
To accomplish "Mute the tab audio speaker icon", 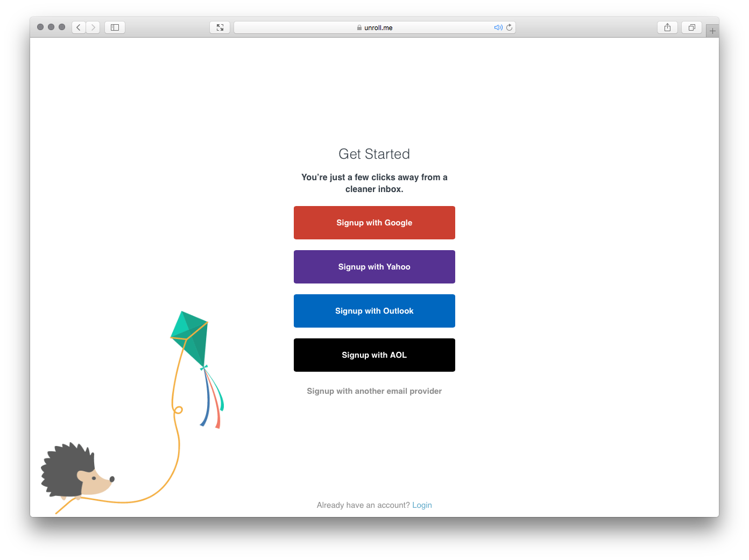I will point(498,27).
